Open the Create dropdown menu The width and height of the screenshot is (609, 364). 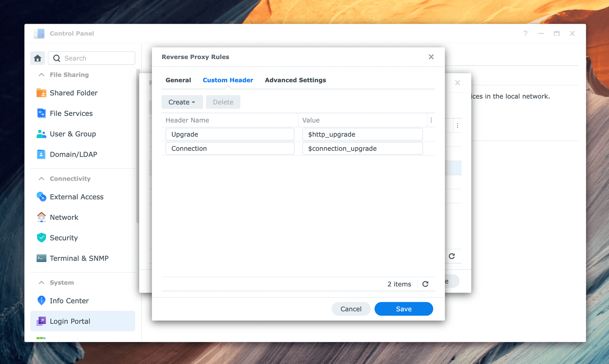pos(182,102)
